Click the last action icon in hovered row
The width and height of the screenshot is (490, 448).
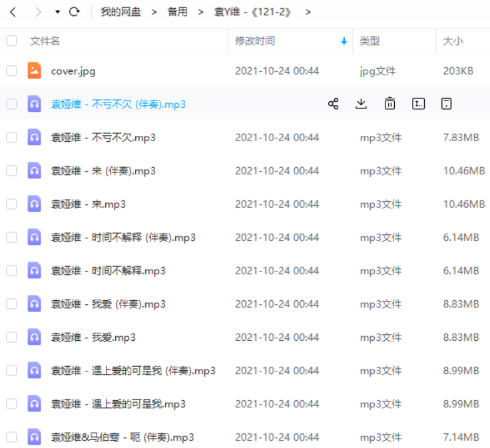[x=447, y=104]
